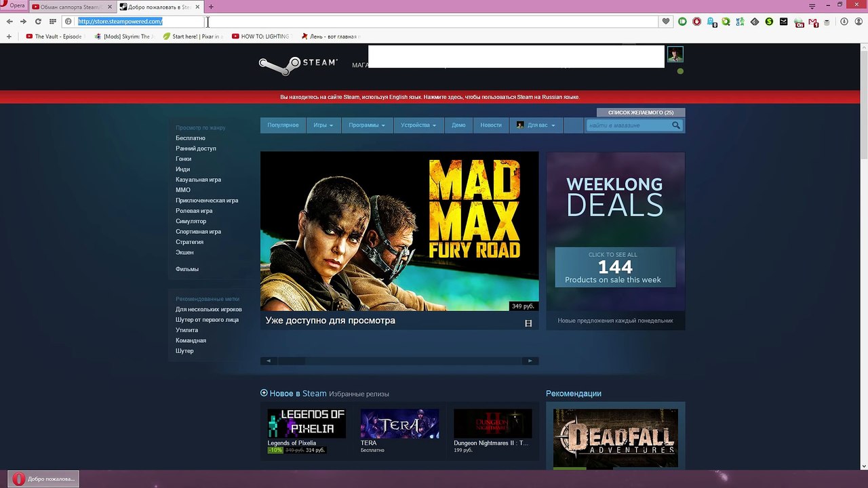Open the Новости store tab
The image size is (868, 488).
tap(491, 125)
